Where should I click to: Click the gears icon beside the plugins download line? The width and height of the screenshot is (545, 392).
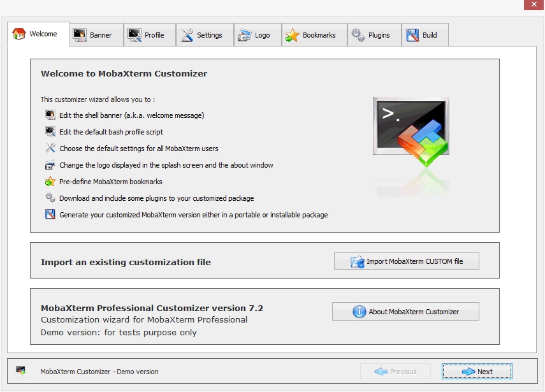click(x=50, y=198)
